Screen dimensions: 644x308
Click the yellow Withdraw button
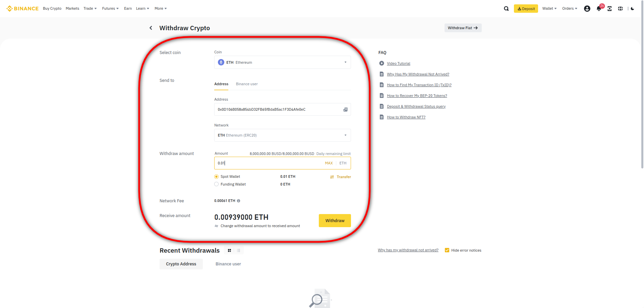tap(335, 220)
